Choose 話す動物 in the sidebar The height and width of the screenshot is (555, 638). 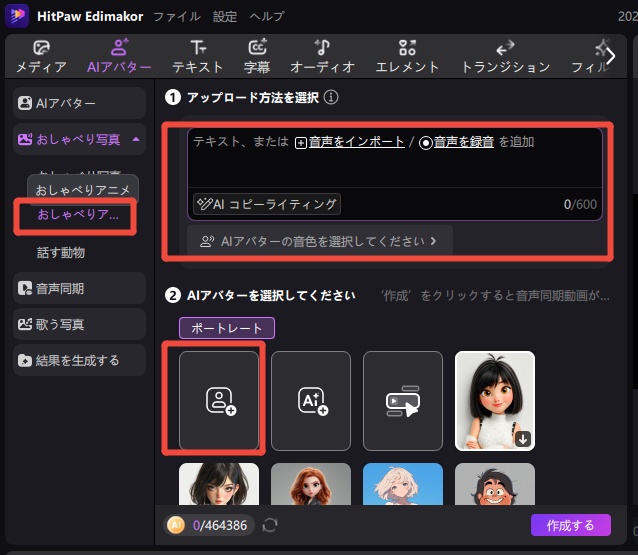(61, 253)
